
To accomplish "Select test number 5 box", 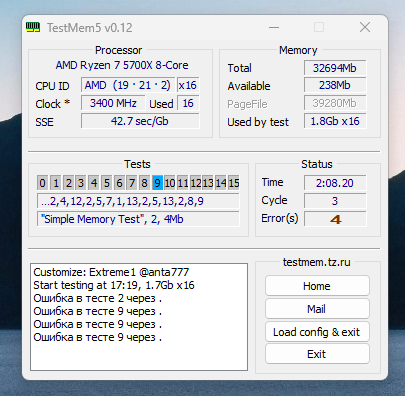I will point(106,183).
